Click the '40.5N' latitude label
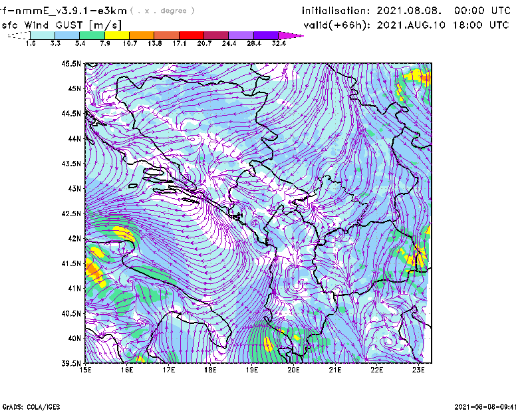Screen dimensions: 532x411 [x=71, y=314]
